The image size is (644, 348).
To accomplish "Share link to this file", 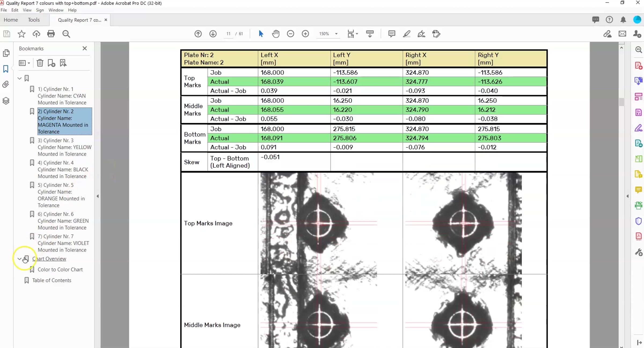I will click(607, 34).
